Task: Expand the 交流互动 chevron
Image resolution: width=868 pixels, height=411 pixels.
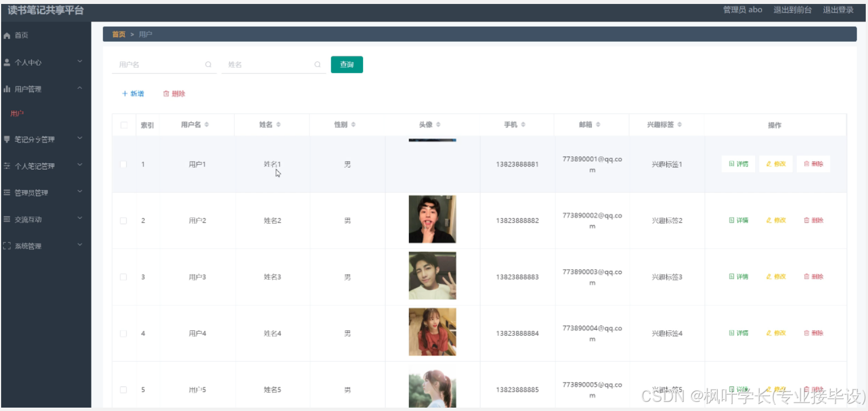Action: 80,218
